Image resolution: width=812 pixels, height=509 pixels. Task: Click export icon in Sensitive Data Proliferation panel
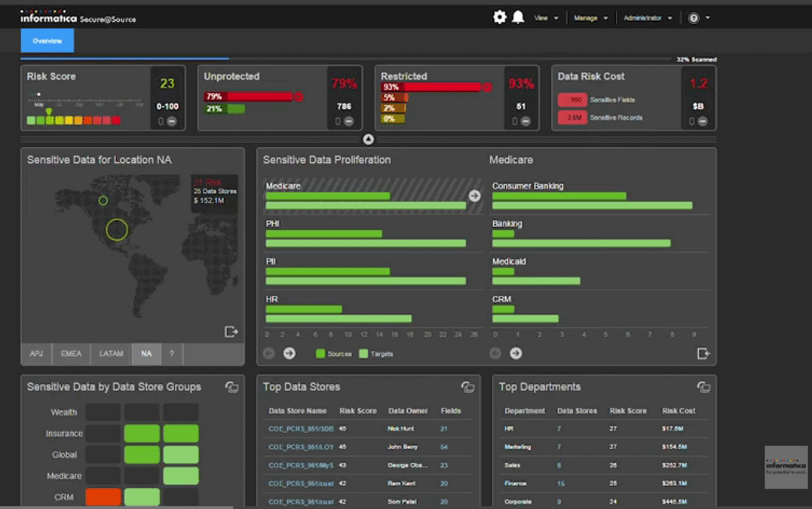point(703,354)
